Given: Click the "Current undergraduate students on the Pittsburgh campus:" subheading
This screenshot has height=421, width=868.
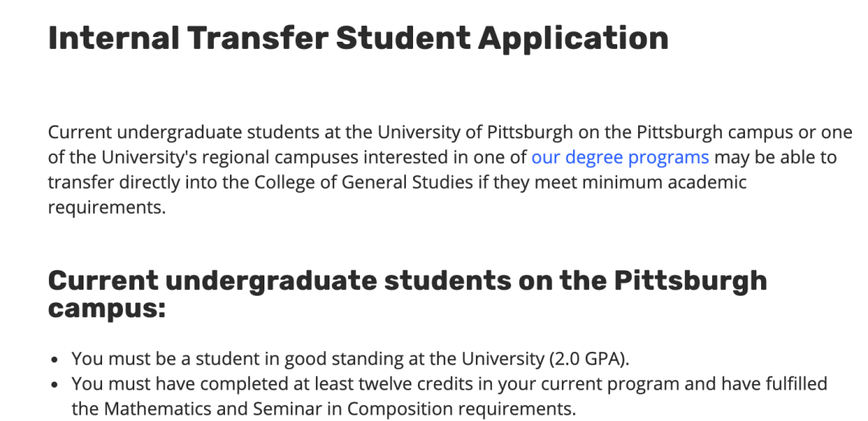Looking at the screenshot, I should point(407,293).
